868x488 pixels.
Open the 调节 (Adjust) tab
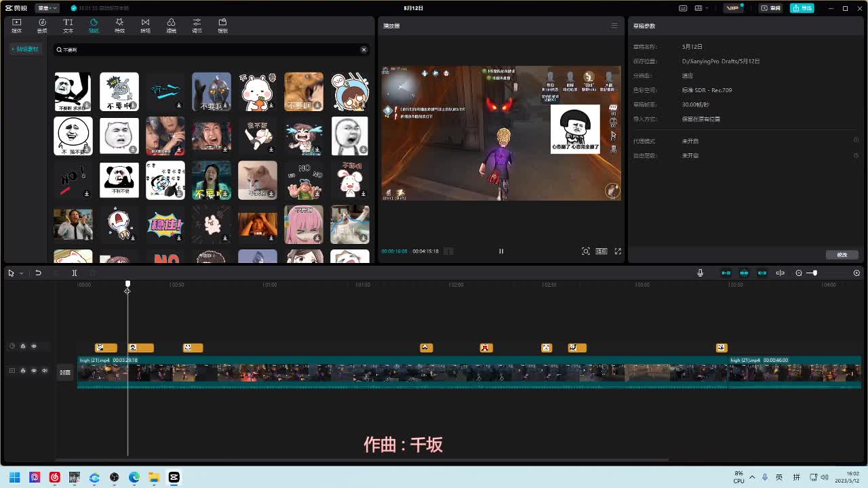[197, 26]
